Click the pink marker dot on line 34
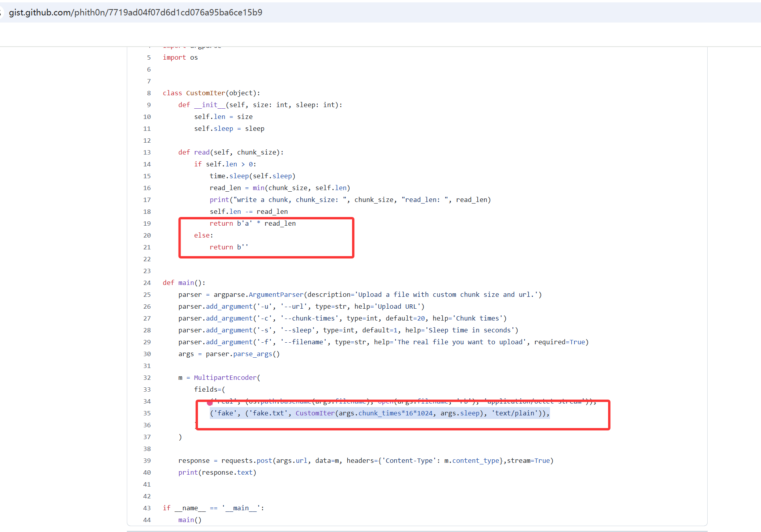The width and height of the screenshot is (761, 532). (x=210, y=403)
